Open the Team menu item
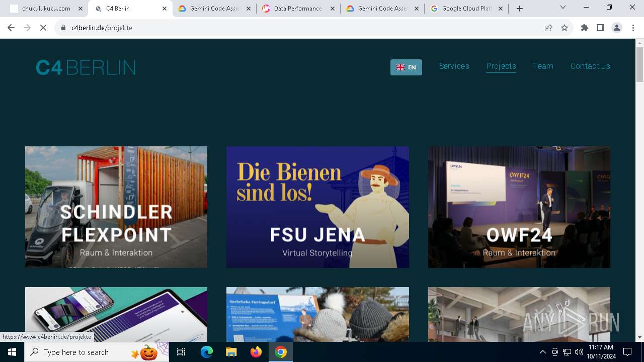 [x=543, y=66]
